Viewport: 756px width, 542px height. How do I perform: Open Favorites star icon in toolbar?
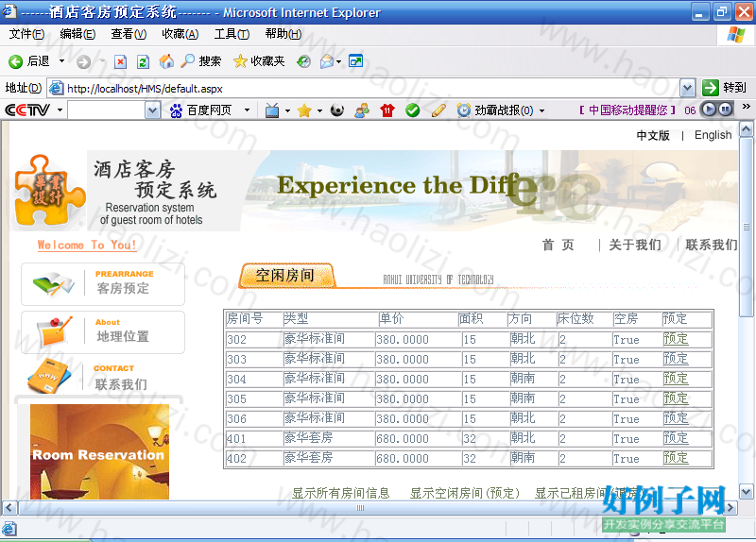click(240, 61)
